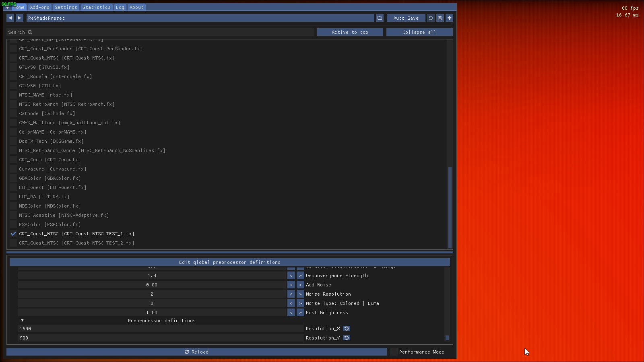Click the effect list scrollbar thumb
The height and width of the screenshot is (362, 644).
coord(450,208)
